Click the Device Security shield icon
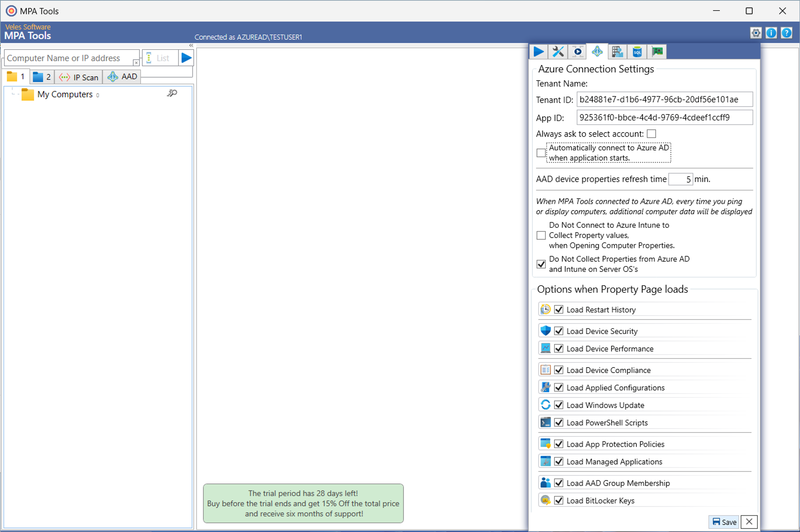Screen dimensions: 800x532 pos(545,331)
